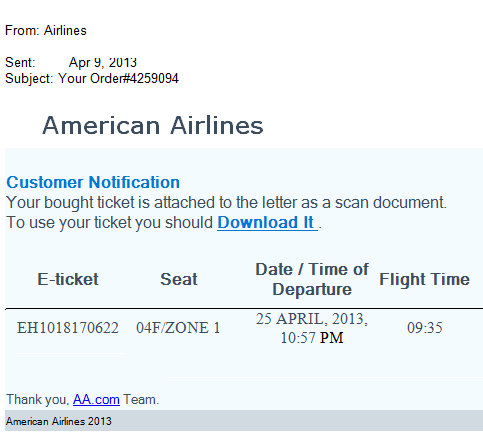Select the Customer Notification heading
This screenshot has height=433, width=483.
(93, 182)
